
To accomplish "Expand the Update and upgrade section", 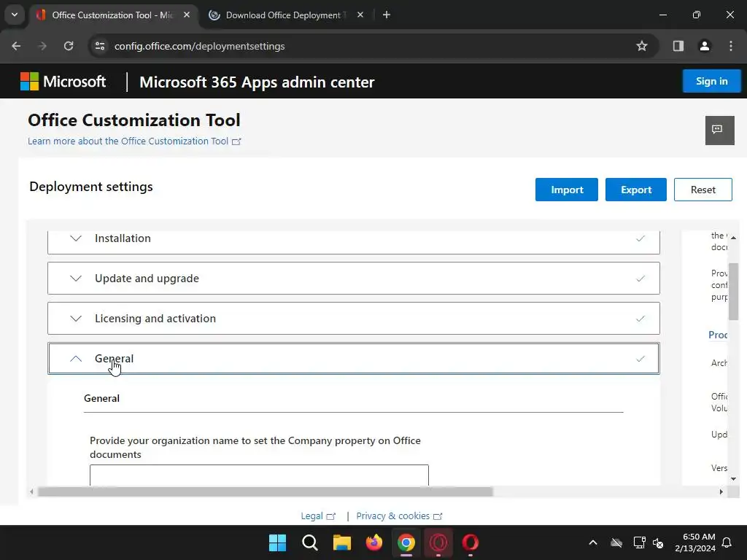I will click(354, 278).
